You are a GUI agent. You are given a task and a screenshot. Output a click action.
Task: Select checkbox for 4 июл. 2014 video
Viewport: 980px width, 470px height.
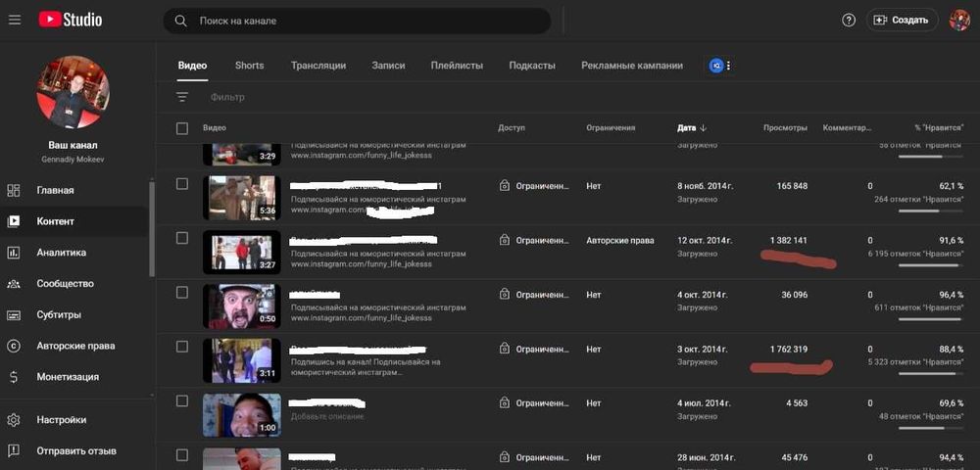point(182,400)
